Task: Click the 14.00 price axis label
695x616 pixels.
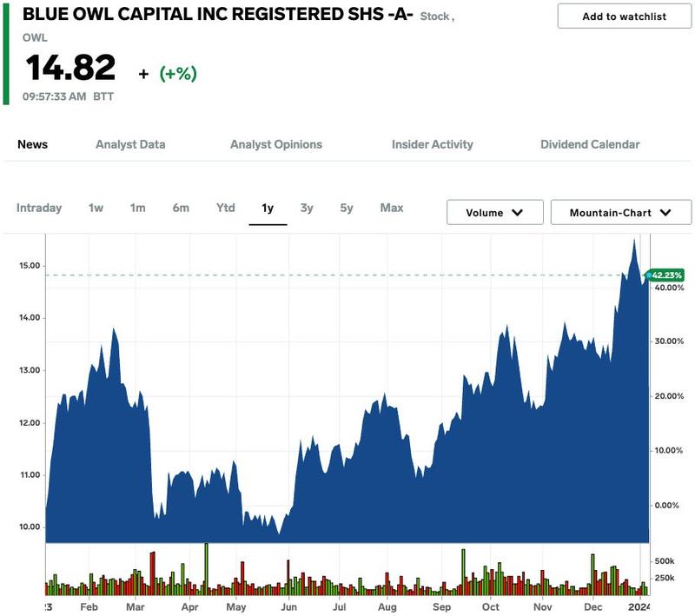Action: click(30, 318)
